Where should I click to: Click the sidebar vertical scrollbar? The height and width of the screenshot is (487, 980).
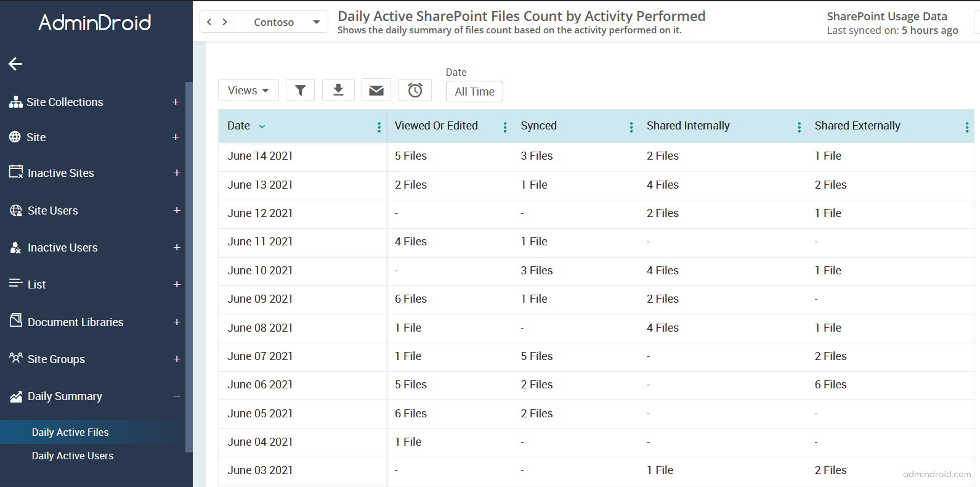click(189, 265)
